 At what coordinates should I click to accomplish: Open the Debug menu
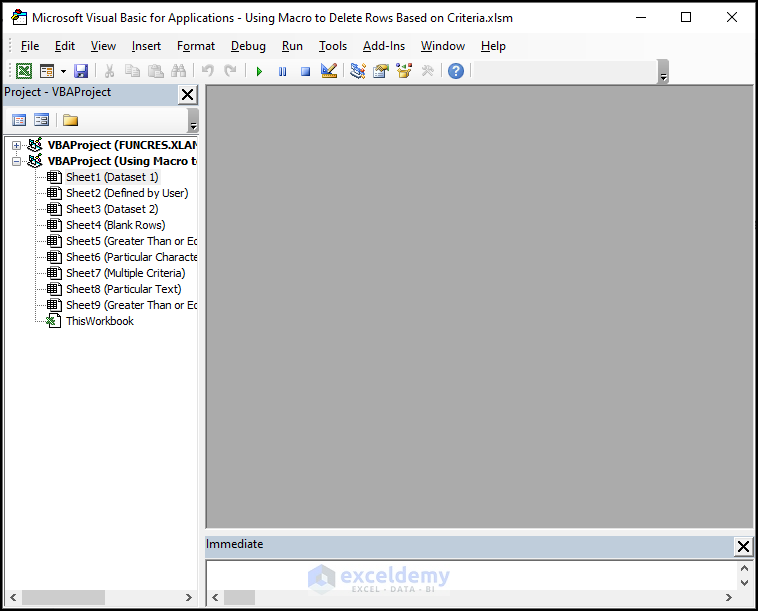(248, 46)
